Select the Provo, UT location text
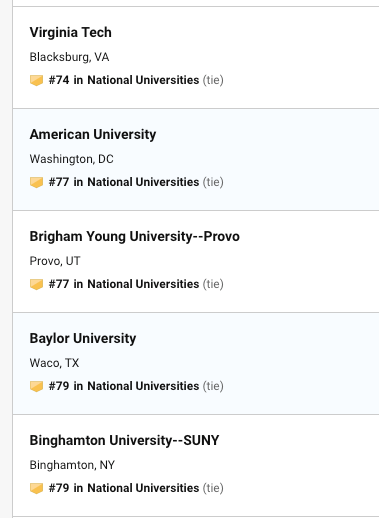Screen dimensions: 379x518 pyautogui.click(x=55, y=261)
